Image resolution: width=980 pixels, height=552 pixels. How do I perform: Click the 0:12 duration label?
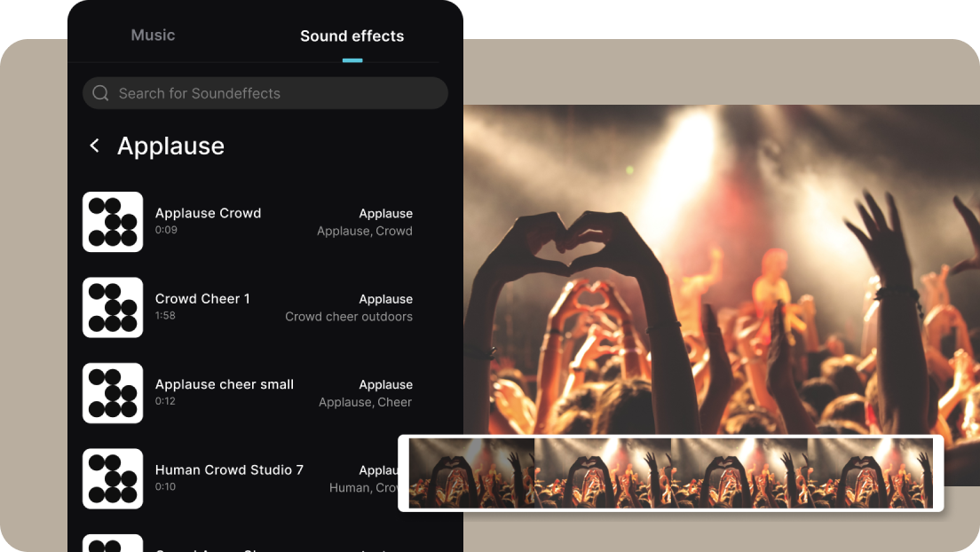pos(165,401)
